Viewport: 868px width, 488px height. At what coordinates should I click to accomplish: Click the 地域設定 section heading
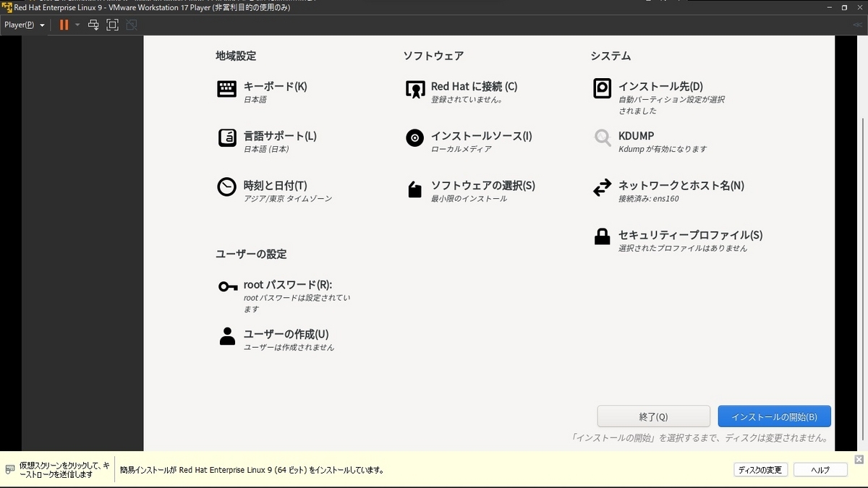point(236,56)
